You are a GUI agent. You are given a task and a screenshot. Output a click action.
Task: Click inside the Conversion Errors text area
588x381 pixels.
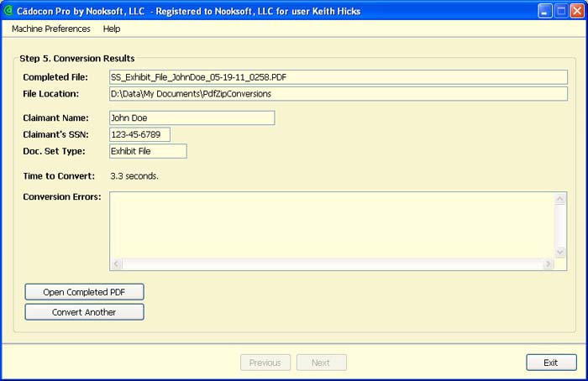332,224
